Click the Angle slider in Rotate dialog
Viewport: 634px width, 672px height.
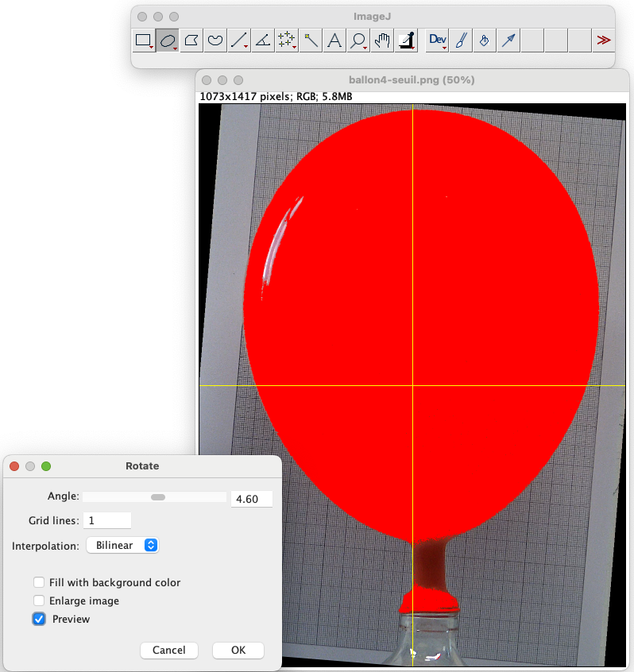coord(154,497)
